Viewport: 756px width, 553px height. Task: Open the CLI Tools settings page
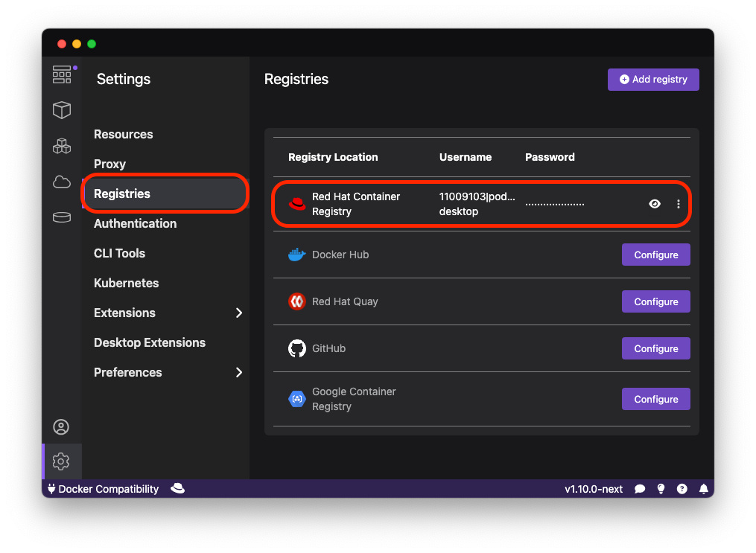(120, 253)
